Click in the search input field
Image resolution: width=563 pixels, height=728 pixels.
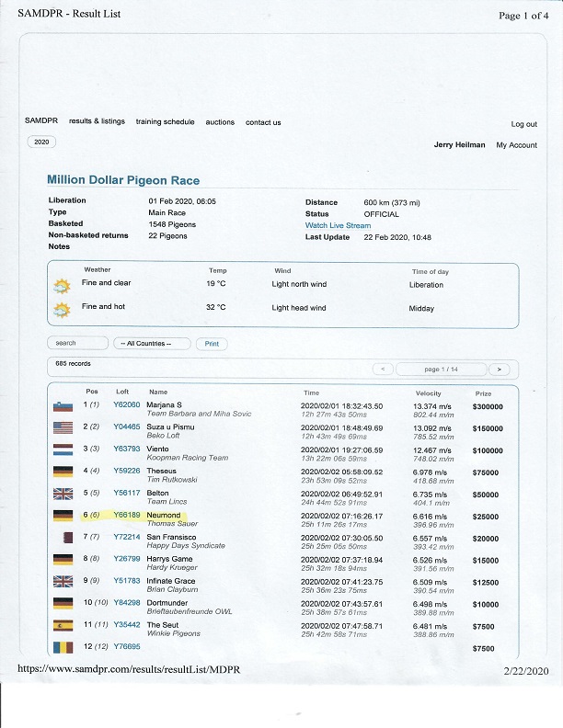point(77,344)
